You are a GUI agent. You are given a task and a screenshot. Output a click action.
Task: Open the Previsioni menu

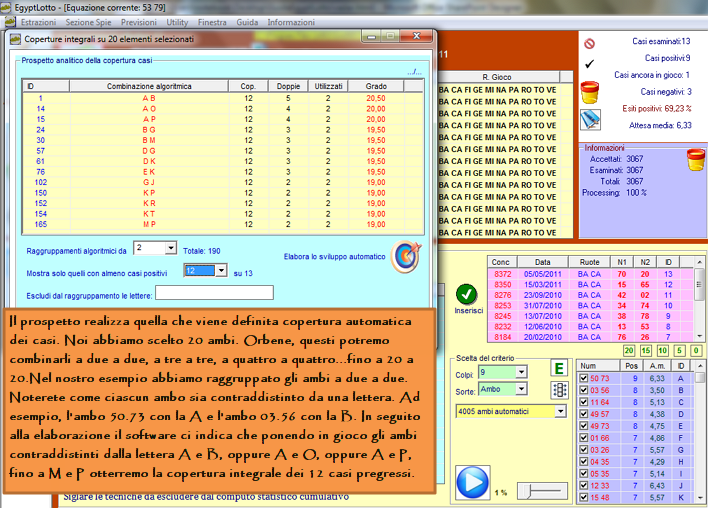click(139, 22)
